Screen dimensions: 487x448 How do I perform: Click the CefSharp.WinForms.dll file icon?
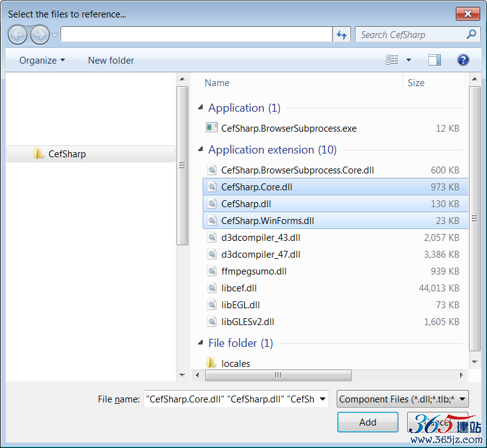click(211, 220)
